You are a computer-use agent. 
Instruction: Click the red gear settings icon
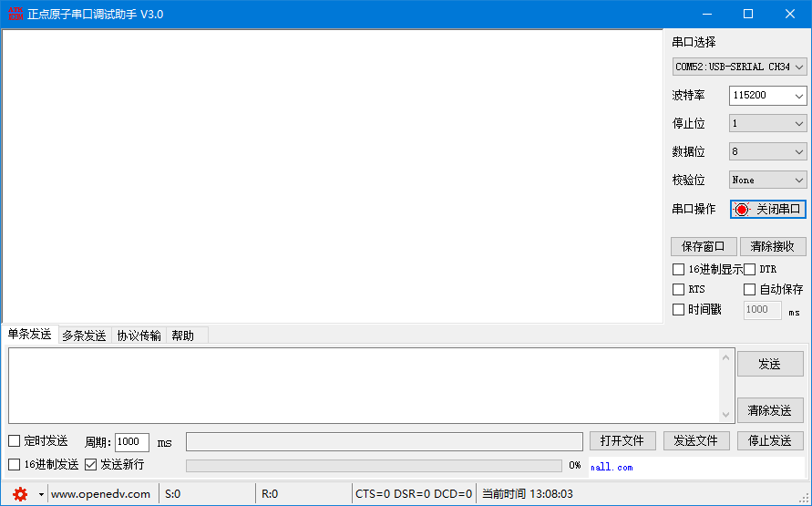(x=19, y=494)
